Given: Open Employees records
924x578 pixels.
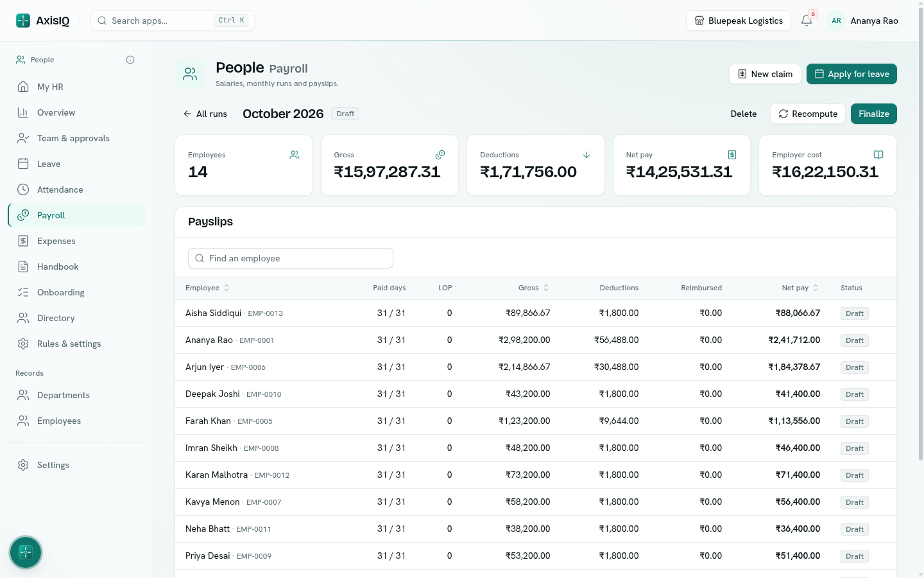Looking at the screenshot, I should [76, 421].
